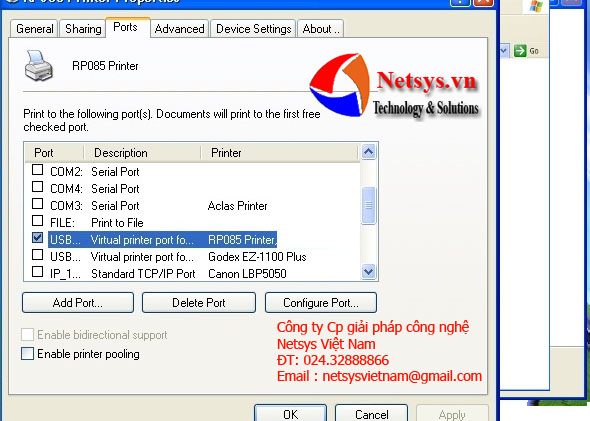Sort by the Printer column header
Screen dimensions: 590x421
279,153
